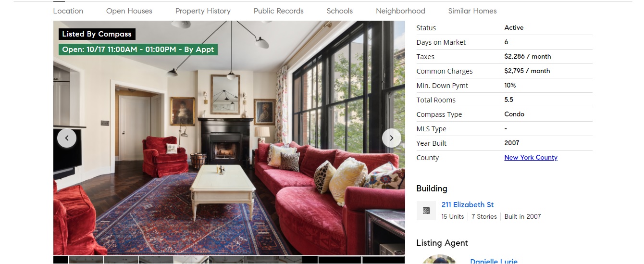Select the first thumbnail in the photo strip
Viewport: 644px width, 264px height.
coord(86,260)
